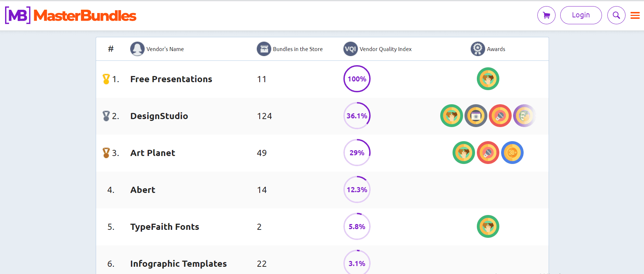This screenshot has height=274, width=644.
Task: Click the 'Vendor's Name' header text
Action: coord(165,49)
